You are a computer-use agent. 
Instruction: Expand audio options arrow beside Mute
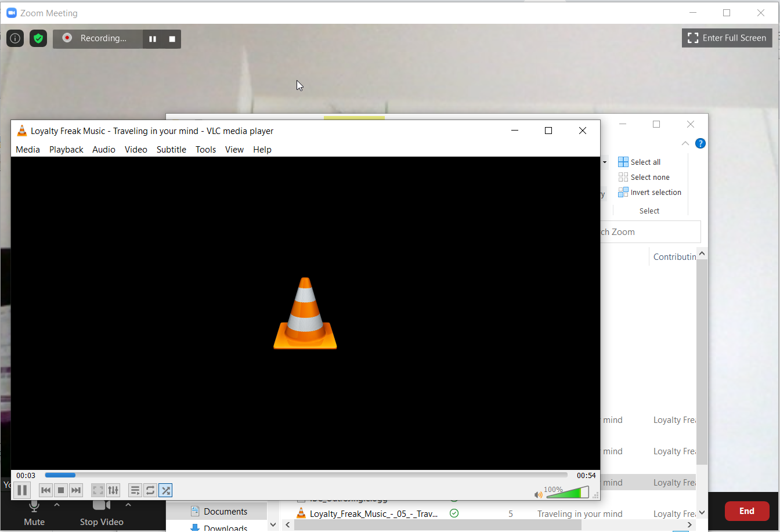57,505
